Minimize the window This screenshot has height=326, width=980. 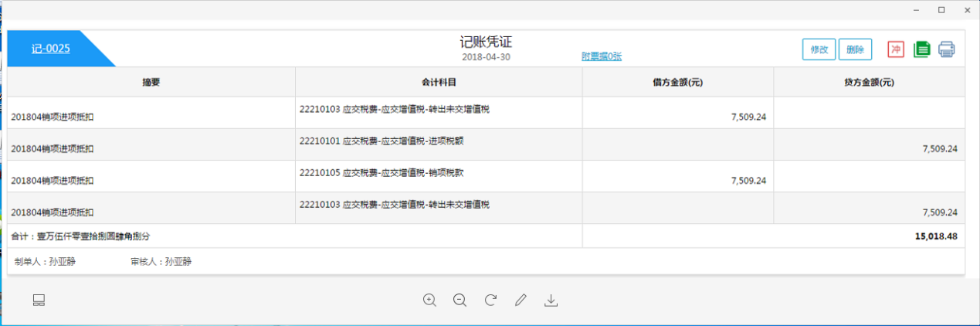916,10
